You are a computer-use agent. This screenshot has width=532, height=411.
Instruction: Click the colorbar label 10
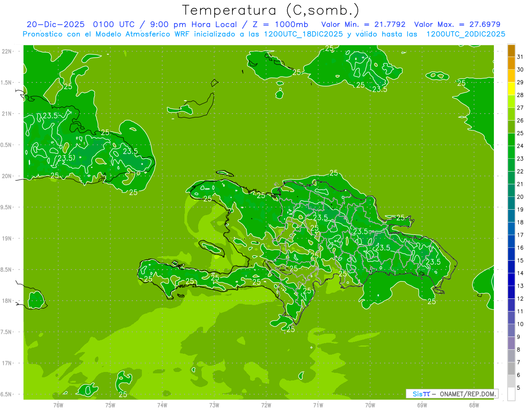click(x=520, y=325)
